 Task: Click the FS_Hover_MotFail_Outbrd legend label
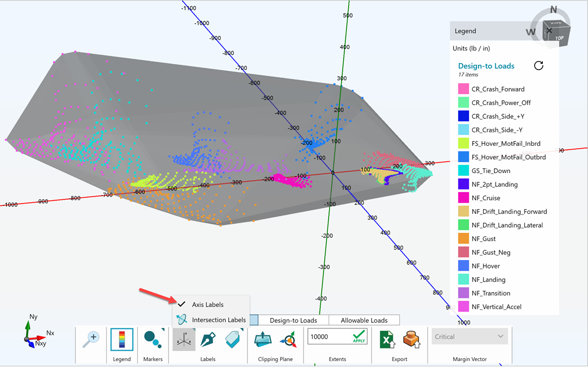tap(509, 157)
